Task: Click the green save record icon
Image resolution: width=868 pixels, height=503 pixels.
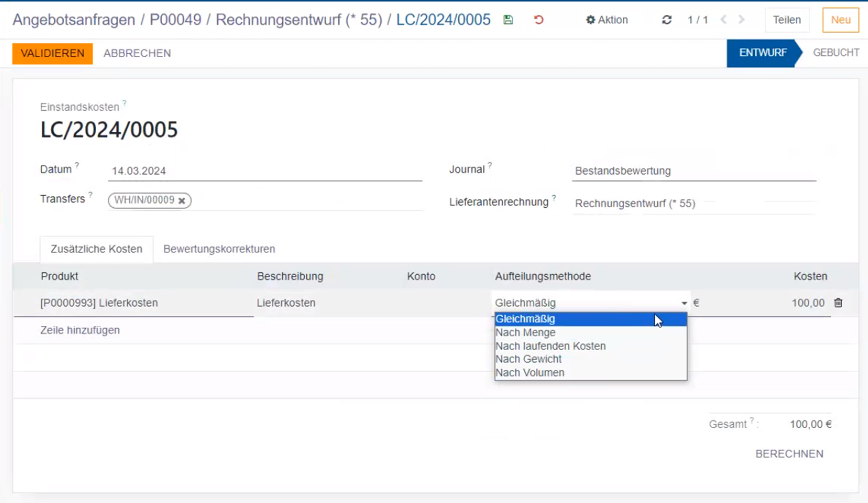Action: click(508, 20)
